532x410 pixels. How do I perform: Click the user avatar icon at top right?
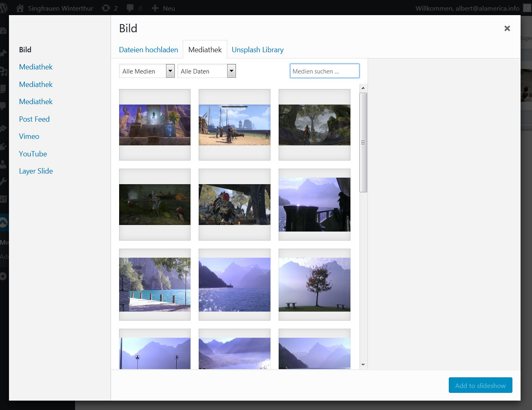coord(527,8)
